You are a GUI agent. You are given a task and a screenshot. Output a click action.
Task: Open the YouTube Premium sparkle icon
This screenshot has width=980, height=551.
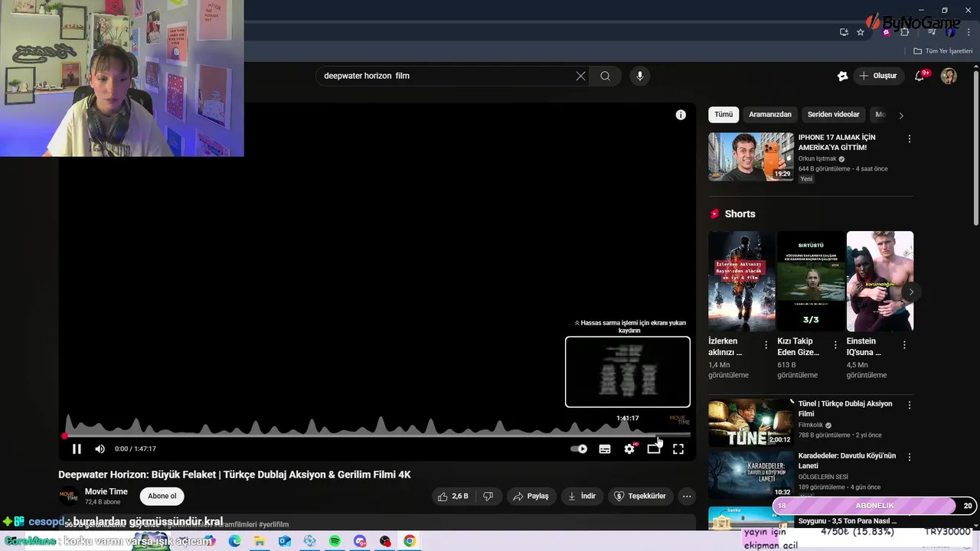pyautogui.click(x=842, y=76)
